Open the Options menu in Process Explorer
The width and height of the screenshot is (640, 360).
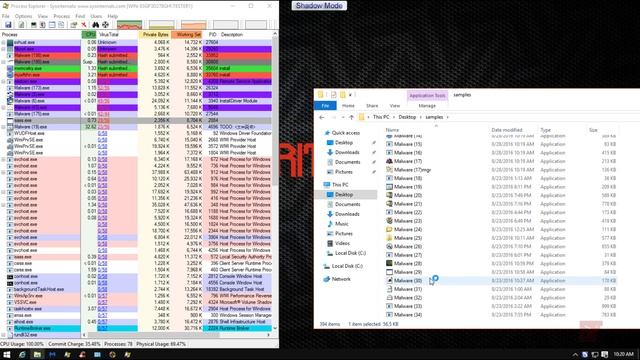(23, 16)
